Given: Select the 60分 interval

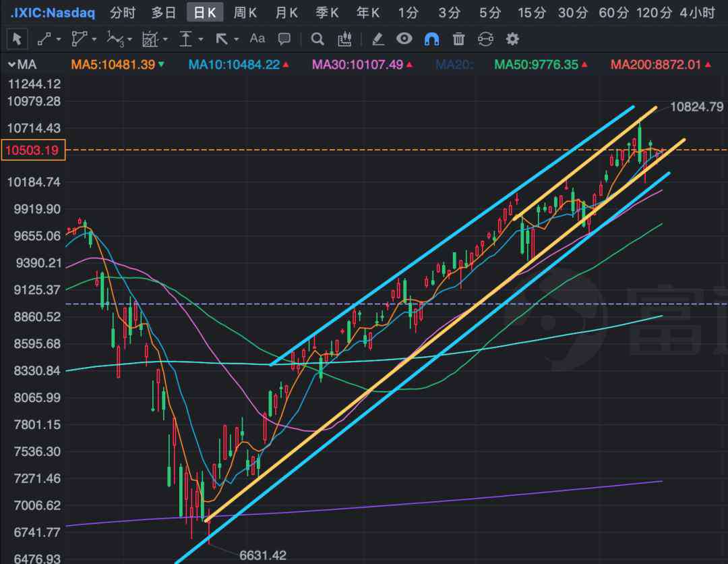Looking at the screenshot, I should point(614,13).
